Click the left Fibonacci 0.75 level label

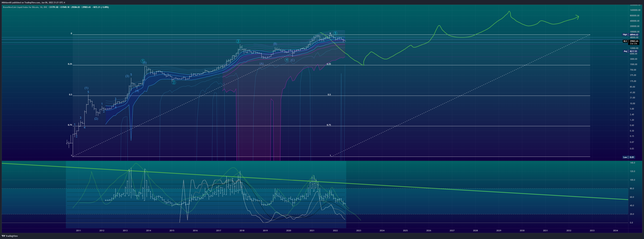[x=70, y=125]
